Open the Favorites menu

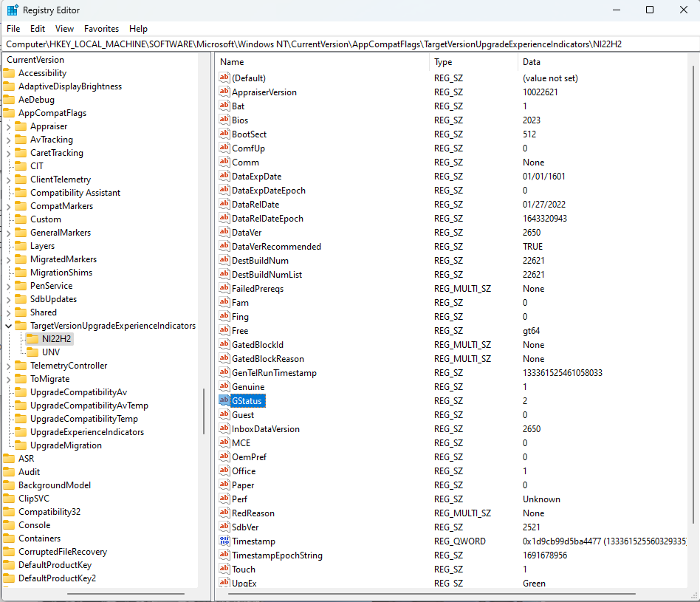[101, 29]
